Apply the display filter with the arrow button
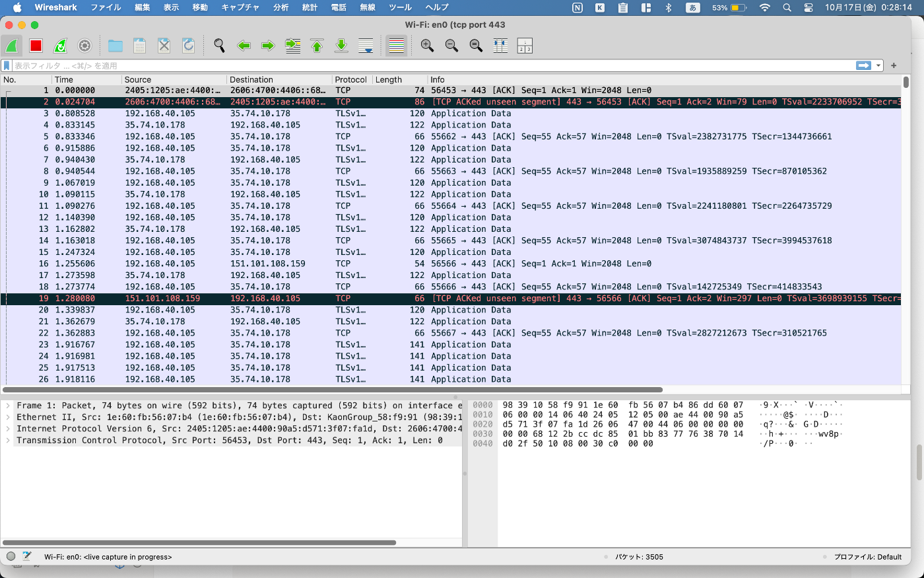 (863, 65)
